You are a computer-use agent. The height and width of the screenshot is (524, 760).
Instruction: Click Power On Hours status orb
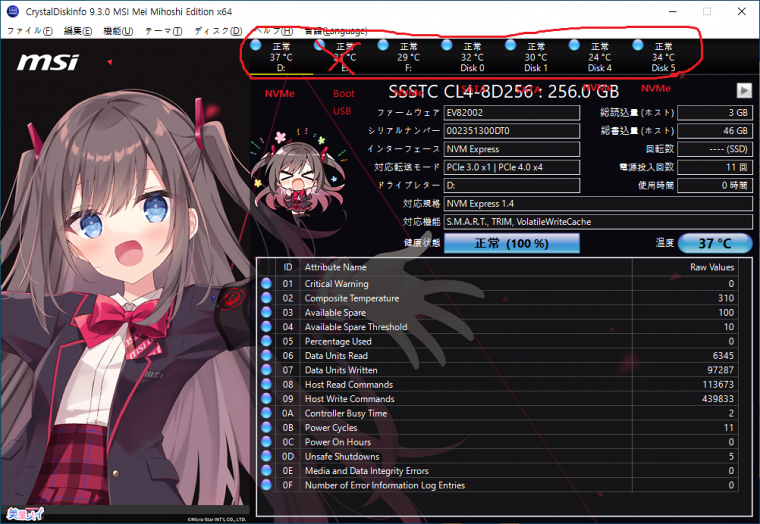(x=266, y=442)
